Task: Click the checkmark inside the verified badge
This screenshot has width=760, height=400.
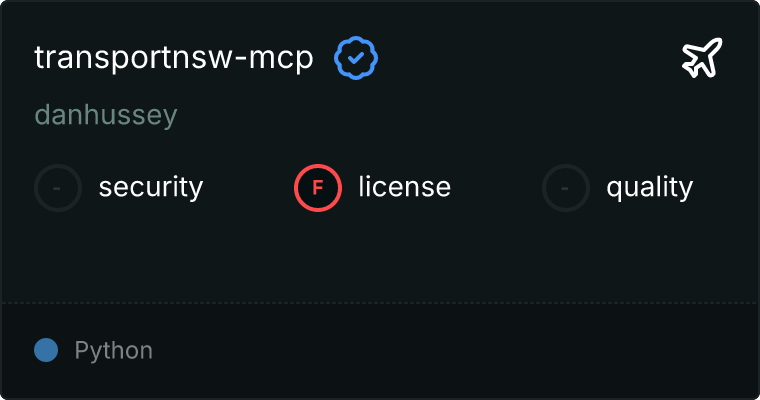Action: [356, 58]
